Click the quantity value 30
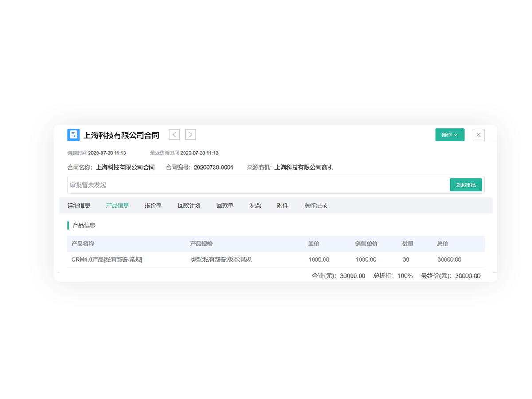 (406, 260)
